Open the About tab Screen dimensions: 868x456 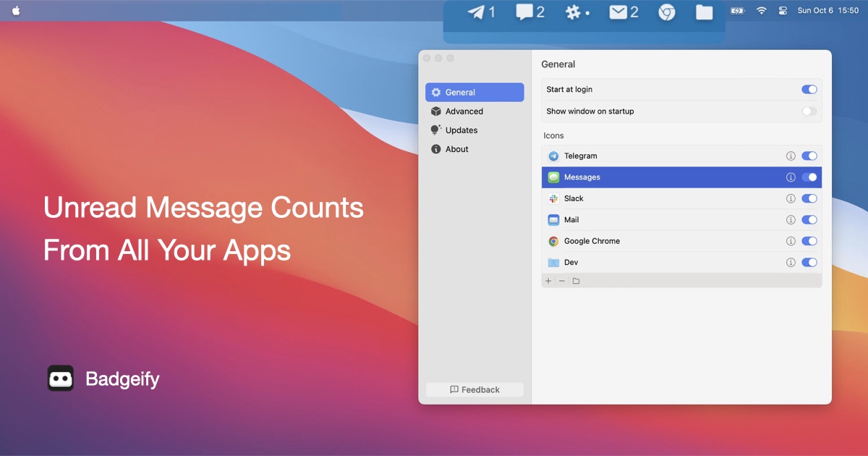[x=475, y=149]
